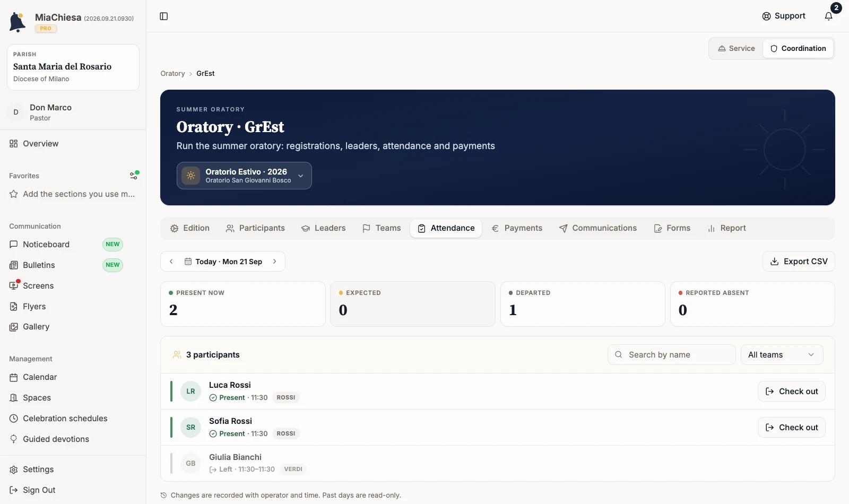Open the Report tab

(x=726, y=228)
